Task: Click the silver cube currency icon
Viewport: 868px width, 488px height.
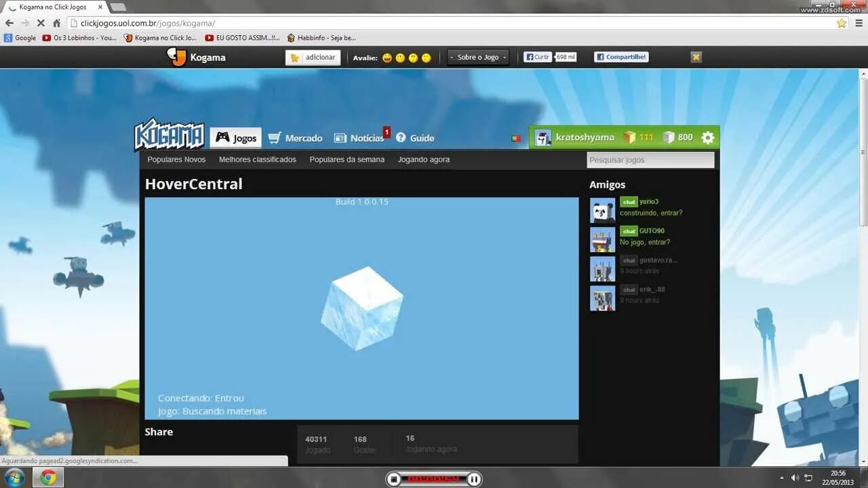Action: click(669, 137)
